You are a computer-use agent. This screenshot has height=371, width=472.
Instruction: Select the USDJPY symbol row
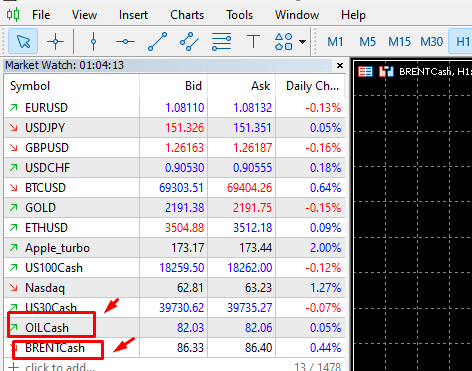click(174, 128)
